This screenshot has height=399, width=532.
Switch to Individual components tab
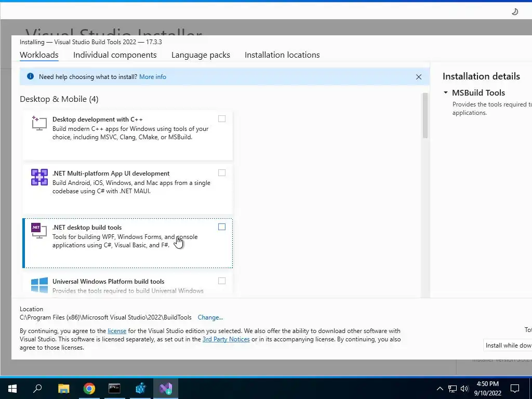(115, 55)
